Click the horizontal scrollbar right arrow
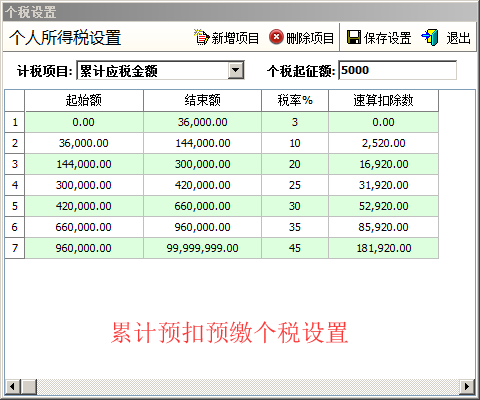480x400 pixels. [467, 387]
